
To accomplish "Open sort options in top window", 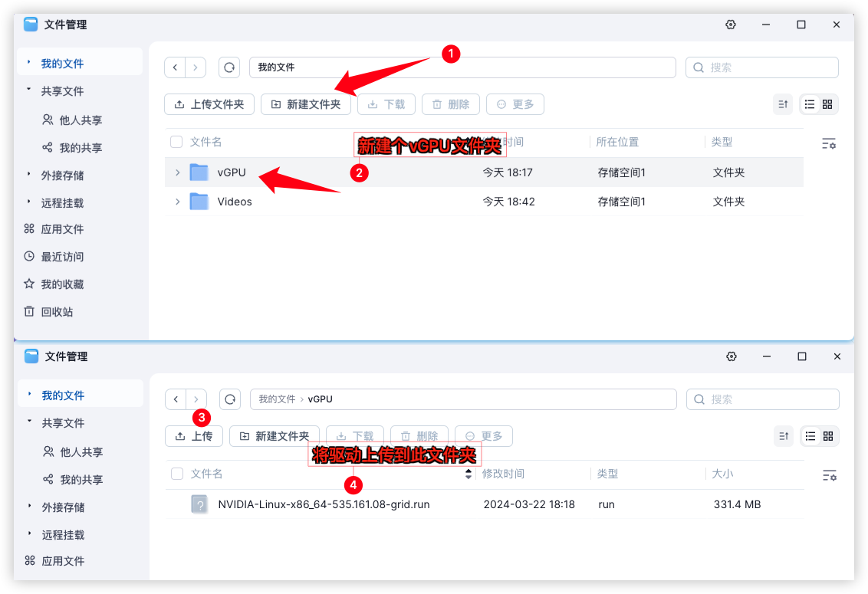I will [x=783, y=104].
